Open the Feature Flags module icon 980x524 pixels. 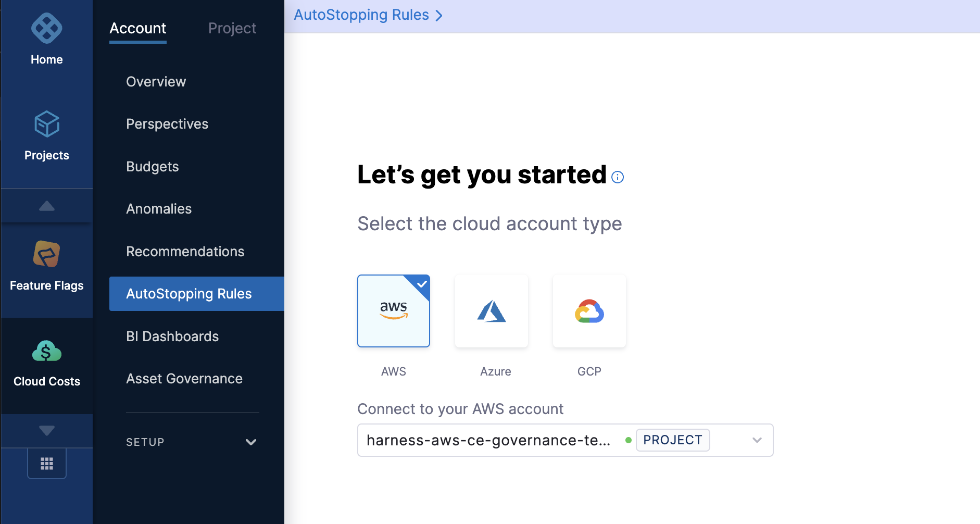pos(46,254)
